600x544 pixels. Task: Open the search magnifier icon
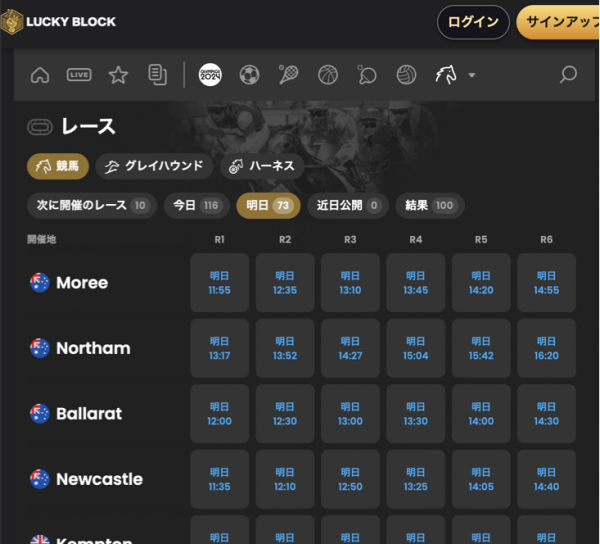coord(568,75)
